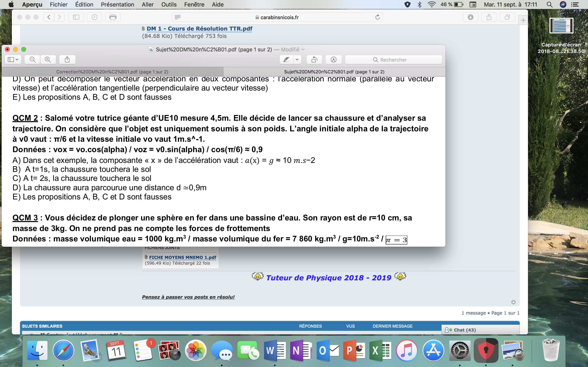588x367 pixels.
Task: Select the highlight pen tool
Action: coord(286,60)
